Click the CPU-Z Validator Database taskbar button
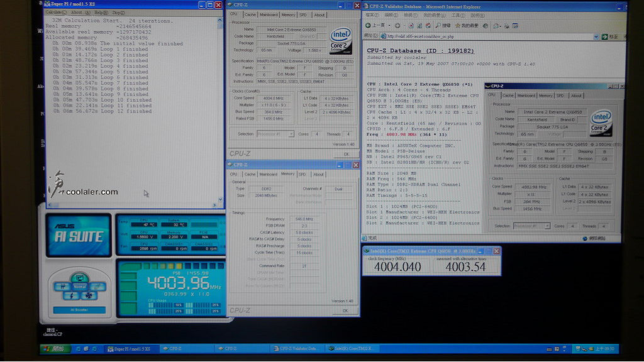The image size is (644, 362). 297,349
